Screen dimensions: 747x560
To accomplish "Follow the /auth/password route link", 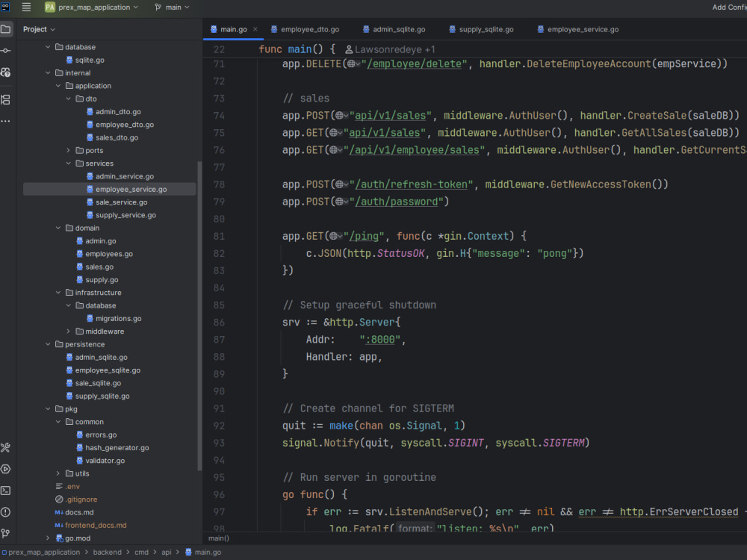I will (397, 202).
